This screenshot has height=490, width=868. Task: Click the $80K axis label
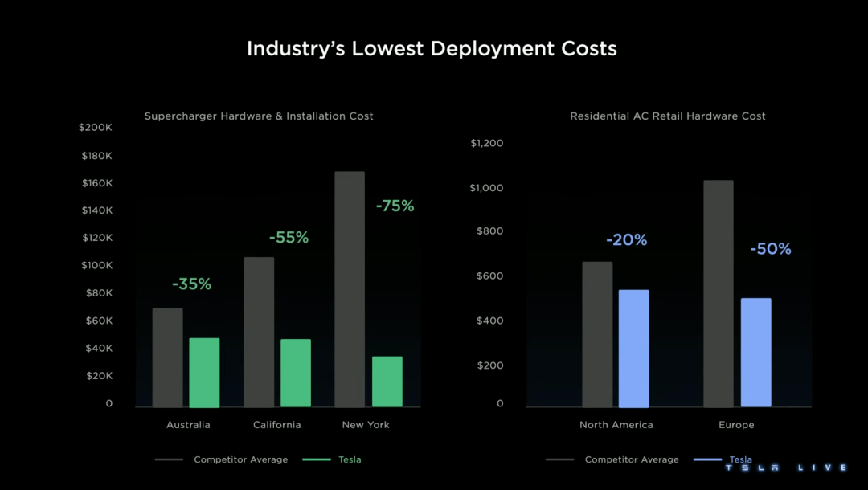[99, 293]
